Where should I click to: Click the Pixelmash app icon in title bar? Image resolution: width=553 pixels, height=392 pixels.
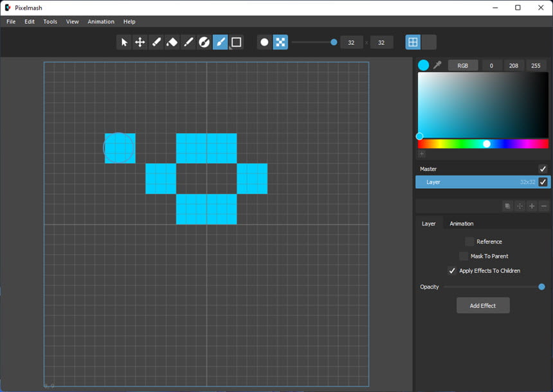point(8,8)
